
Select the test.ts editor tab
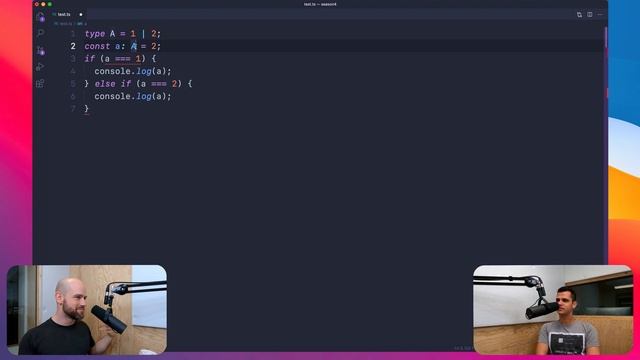coord(67,14)
